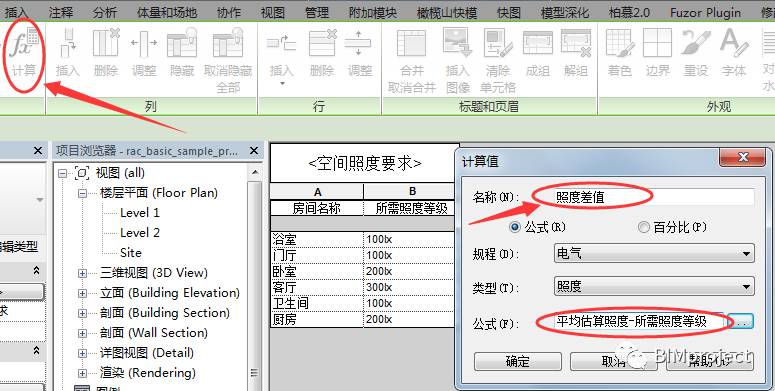Open the 附加模块 ribbon tab

coord(373,12)
